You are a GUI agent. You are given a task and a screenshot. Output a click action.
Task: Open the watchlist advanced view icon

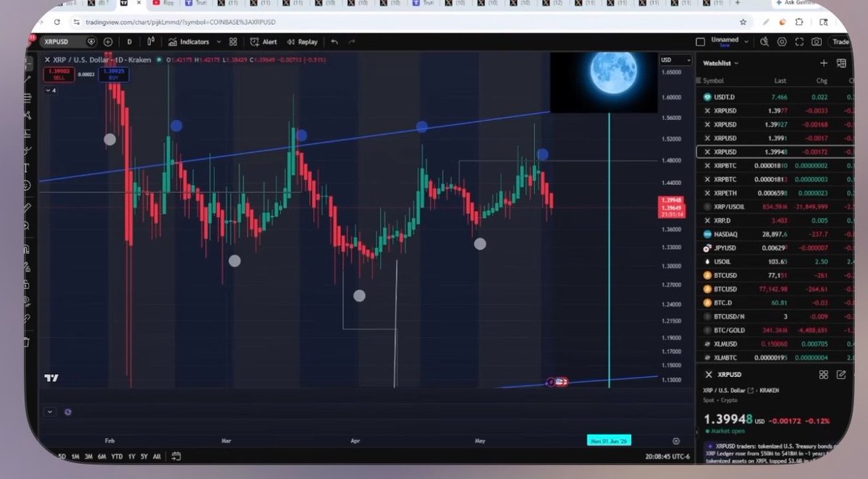tap(841, 63)
